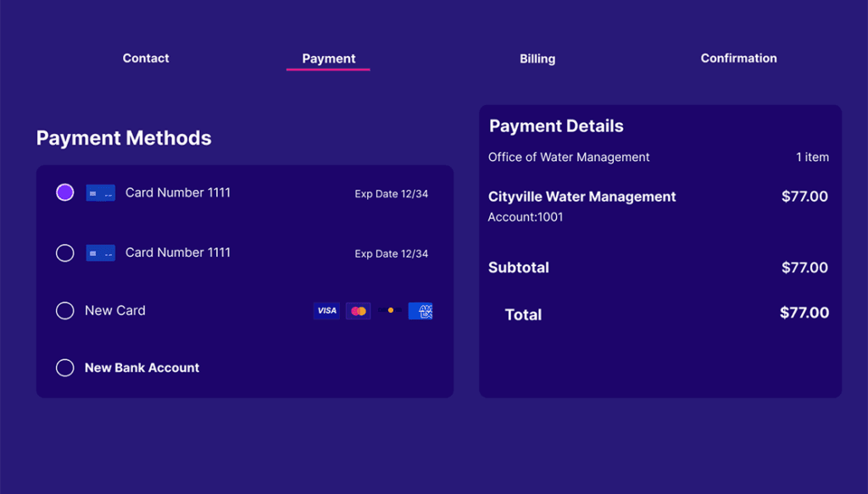Choose the New Card radio option
This screenshot has width=868, height=494.
coord(65,311)
